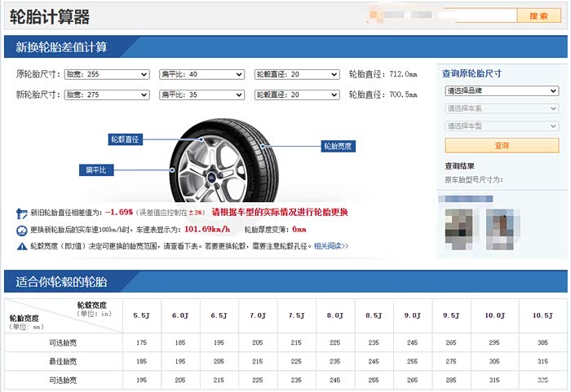The height and width of the screenshot is (392, 571).
Task: Click the 轮毂直径 label on the tire diagram
Action: [126, 139]
